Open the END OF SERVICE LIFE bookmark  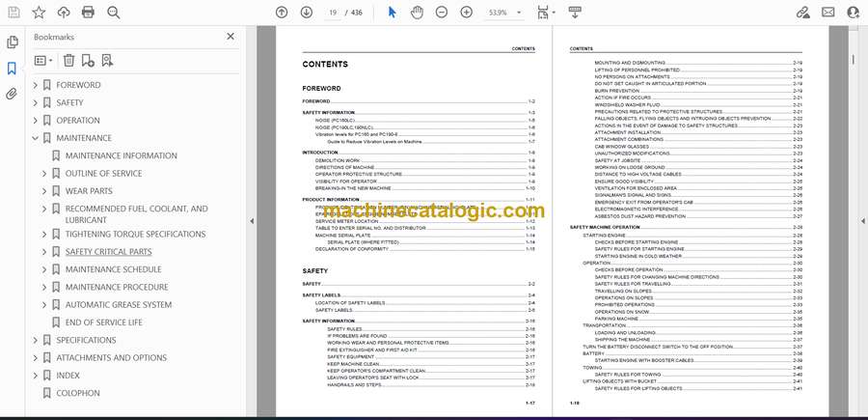pyautogui.click(x=104, y=322)
